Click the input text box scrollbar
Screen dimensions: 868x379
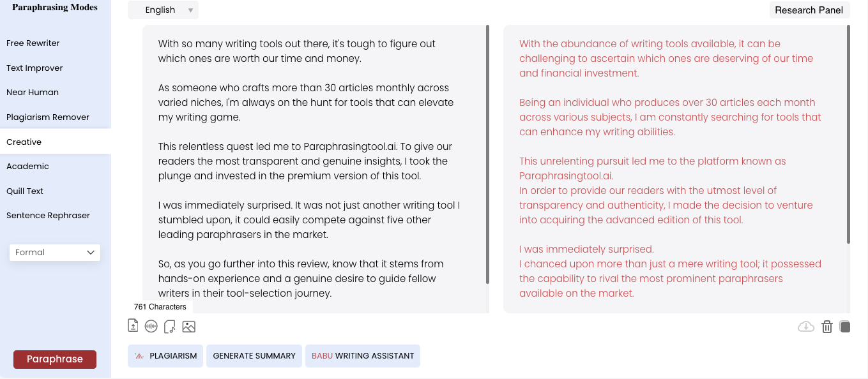488,154
